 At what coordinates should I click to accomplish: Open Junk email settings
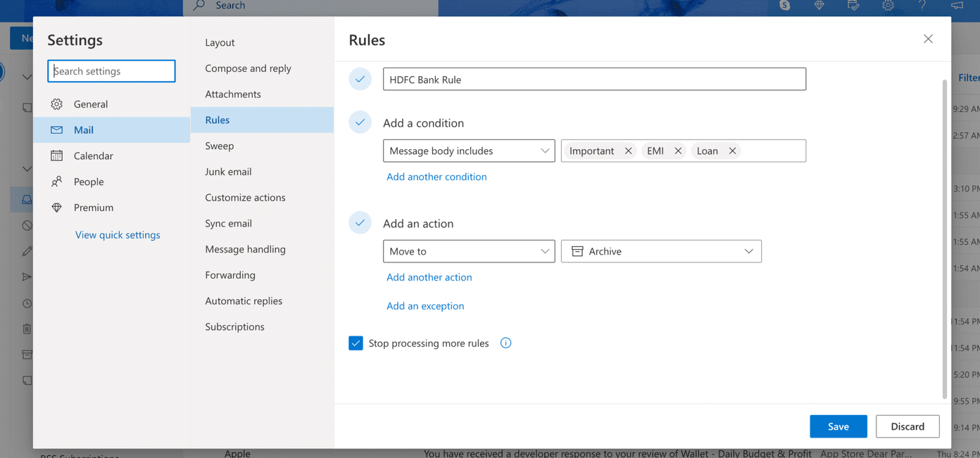262,172
